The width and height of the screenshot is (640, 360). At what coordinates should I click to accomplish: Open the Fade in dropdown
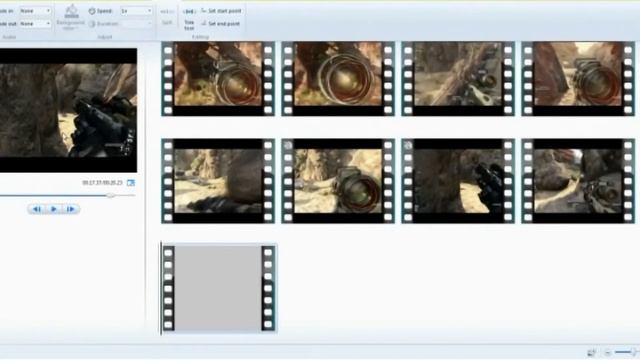pos(36,11)
